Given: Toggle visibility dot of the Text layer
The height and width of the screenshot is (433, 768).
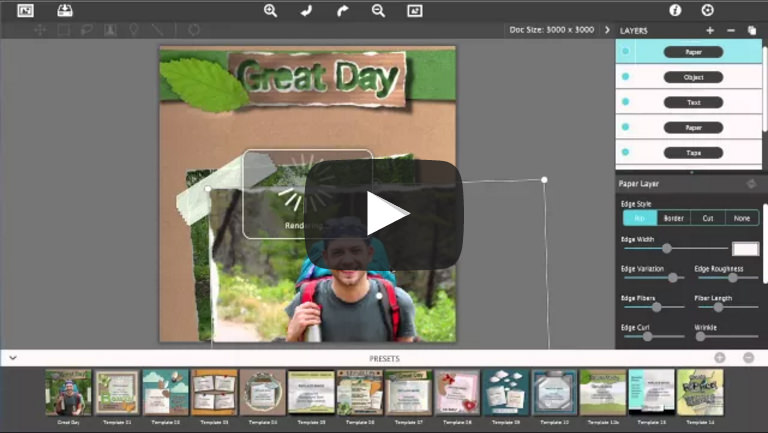Looking at the screenshot, I should (625, 102).
